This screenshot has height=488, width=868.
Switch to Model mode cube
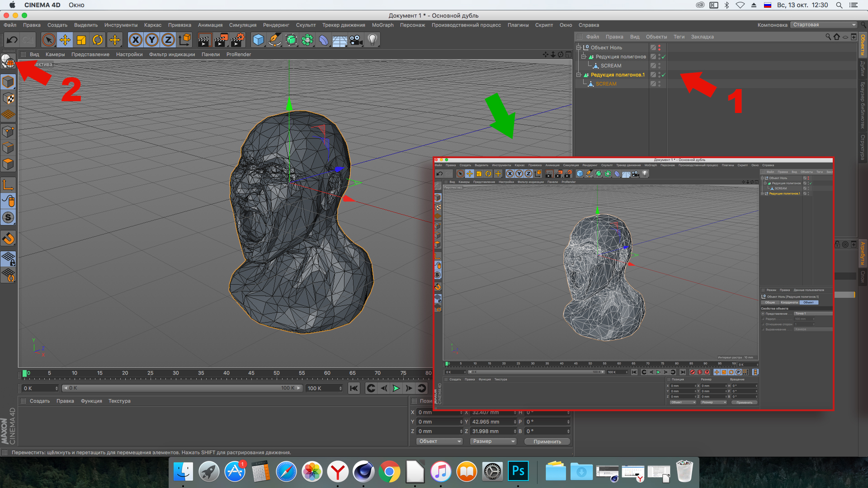point(8,82)
